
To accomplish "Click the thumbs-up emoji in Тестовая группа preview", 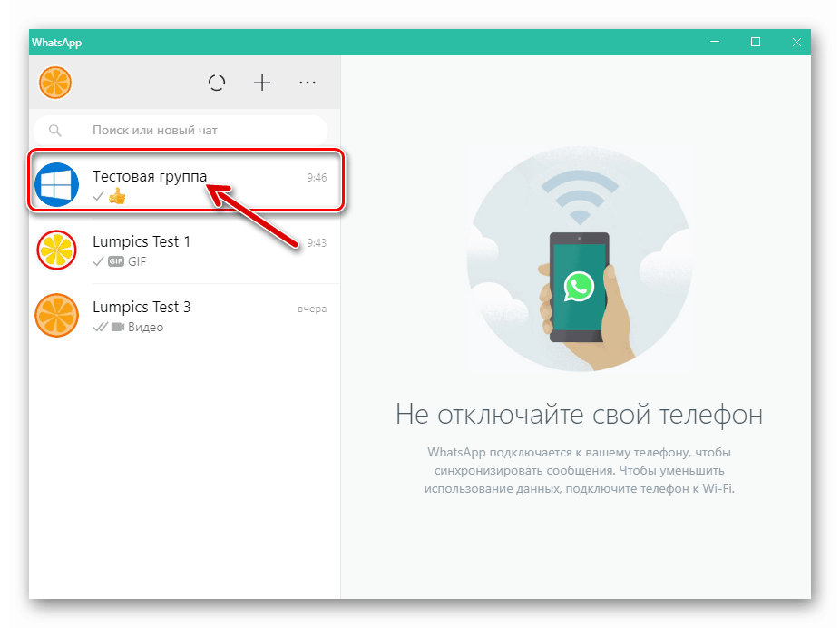I will point(115,194).
